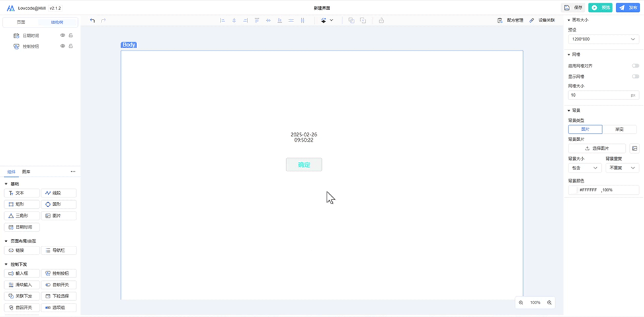This screenshot has width=644, height=317.
Task: Select the 三角形 triangle component
Action: click(x=23, y=216)
